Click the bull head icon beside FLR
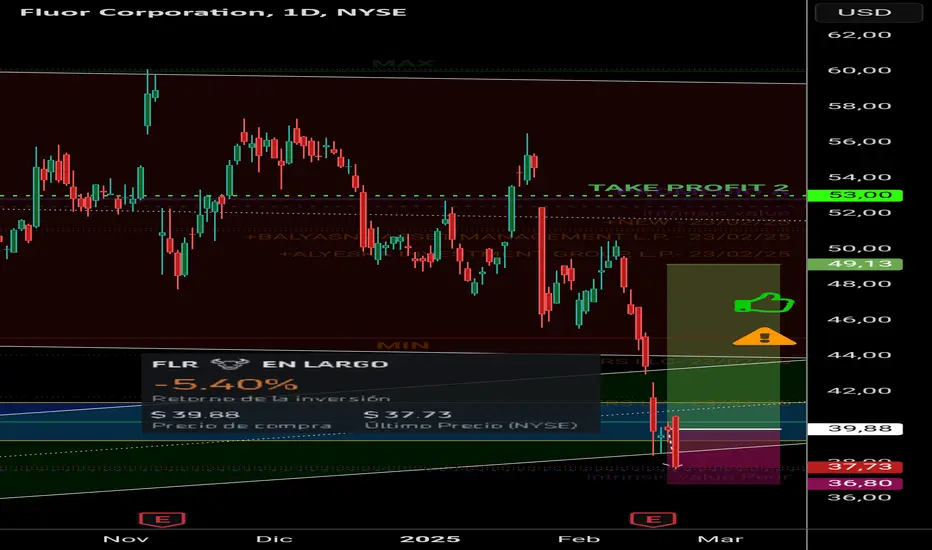 coord(229,363)
